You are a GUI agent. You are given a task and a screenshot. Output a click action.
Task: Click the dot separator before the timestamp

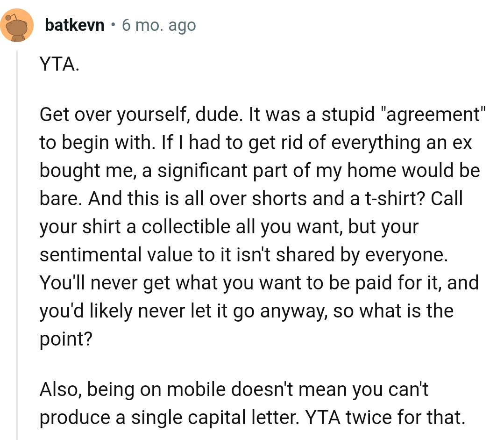coord(113,25)
